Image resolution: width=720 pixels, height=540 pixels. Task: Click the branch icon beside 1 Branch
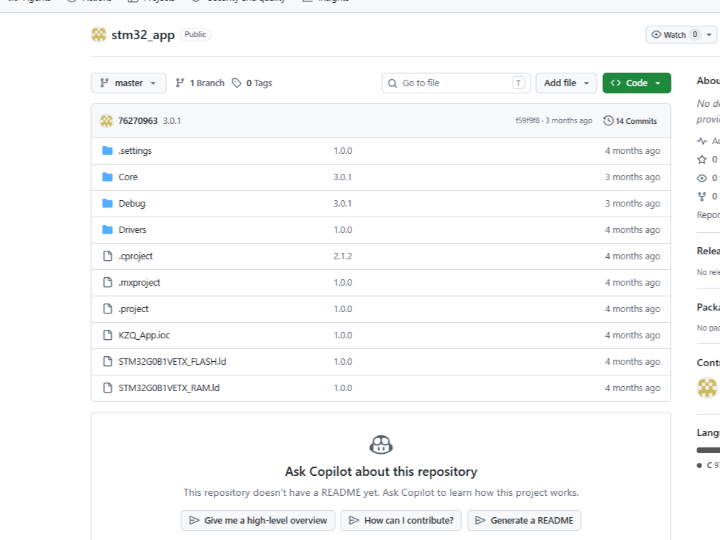[180, 83]
